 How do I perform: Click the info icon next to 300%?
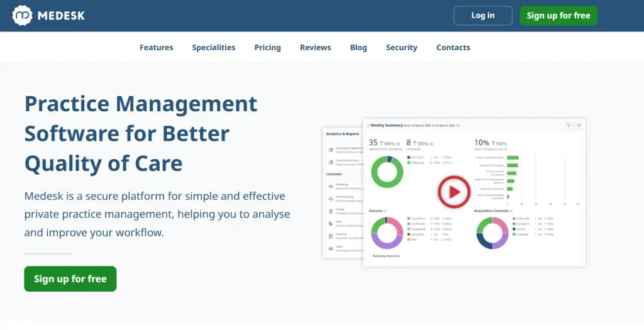pyautogui.click(x=431, y=144)
